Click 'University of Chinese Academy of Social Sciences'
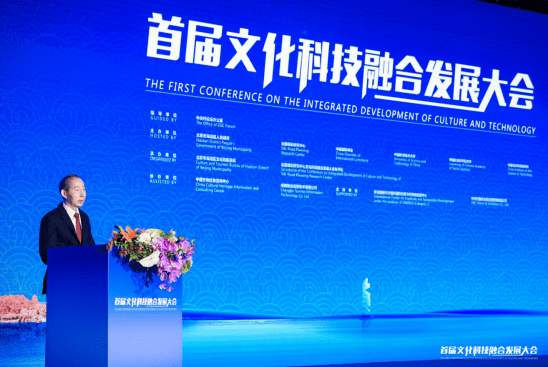Image resolution: width=548 pixels, height=367 pixels. [467, 165]
